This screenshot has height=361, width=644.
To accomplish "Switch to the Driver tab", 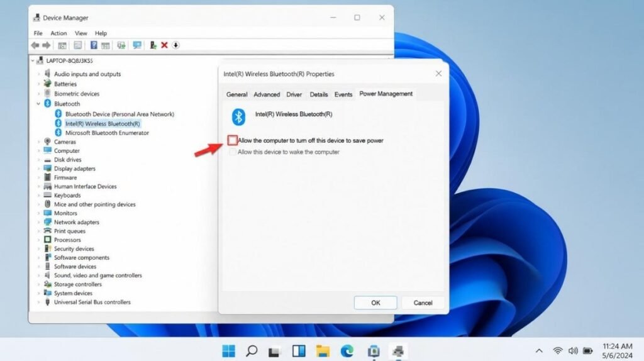I will tap(294, 94).
